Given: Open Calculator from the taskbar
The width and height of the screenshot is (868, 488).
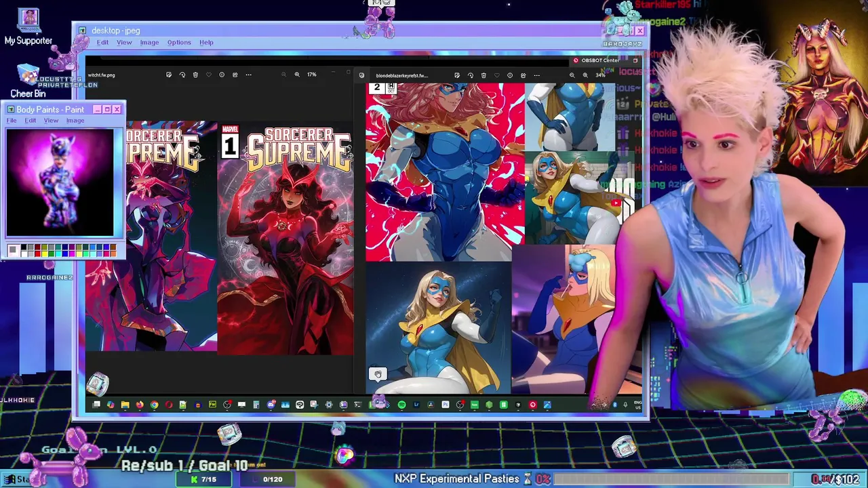Looking at the screenshot, I should 256,405.
